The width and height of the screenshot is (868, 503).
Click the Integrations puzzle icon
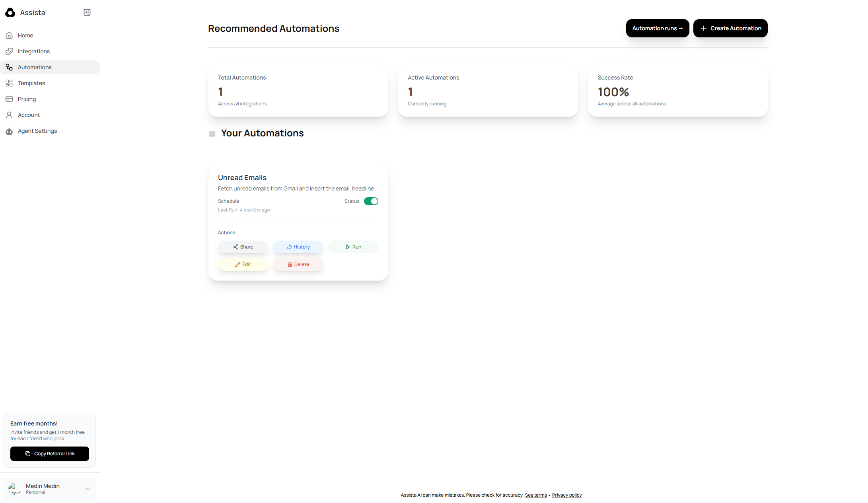[x=9, y=51]
